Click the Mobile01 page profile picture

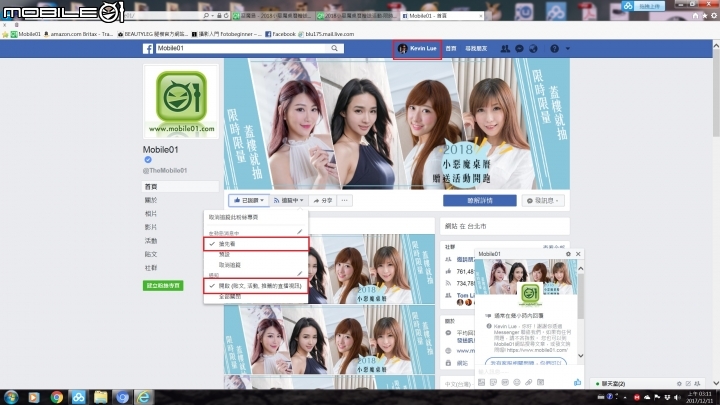point(181,101)
